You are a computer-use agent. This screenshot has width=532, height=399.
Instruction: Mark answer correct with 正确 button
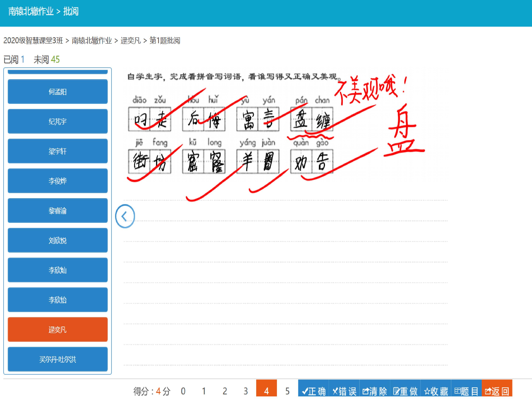click(x=313, y=391)
